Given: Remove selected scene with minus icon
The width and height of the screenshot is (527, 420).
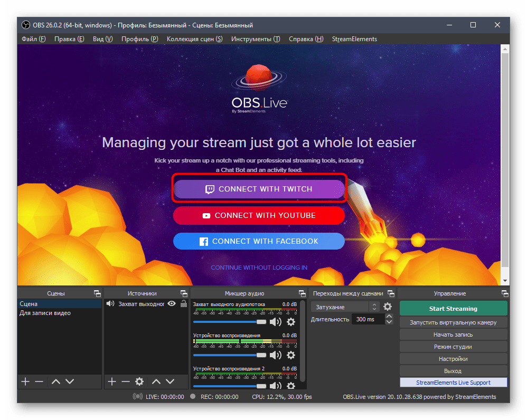Looking at the screenshot, I should 39,381.
